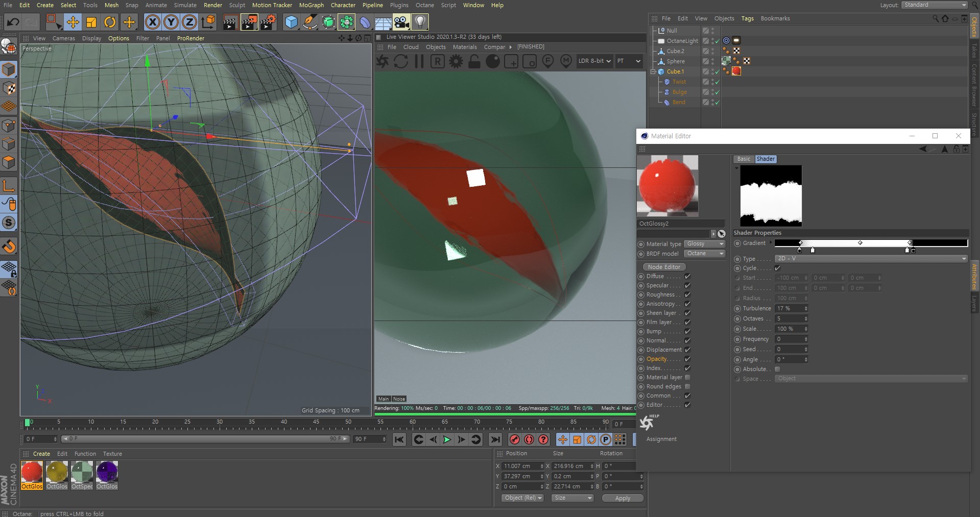Click the gradient bar in Shader Properties
The height and width of the screenshot is (517, 980).
(871, 243)
